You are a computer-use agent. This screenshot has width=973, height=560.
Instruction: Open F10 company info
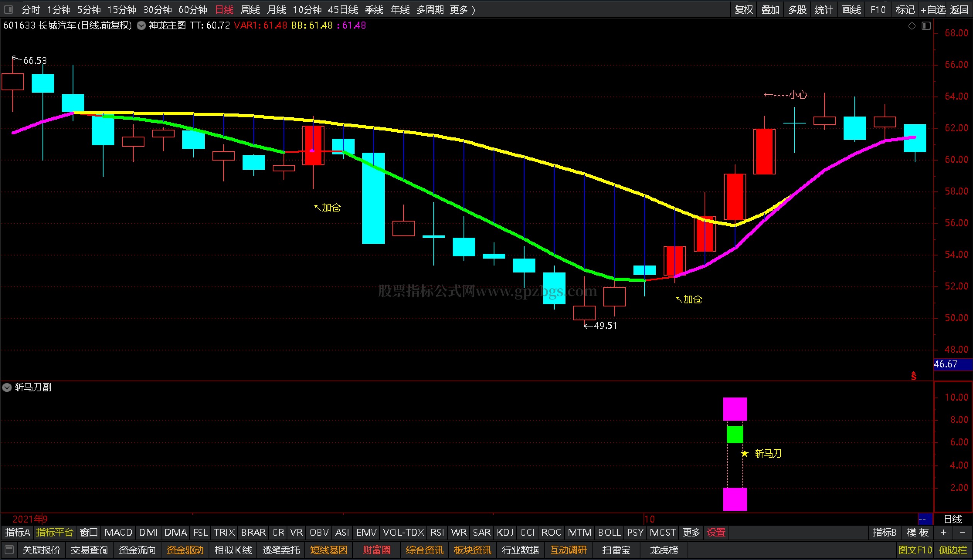(878, 10)
